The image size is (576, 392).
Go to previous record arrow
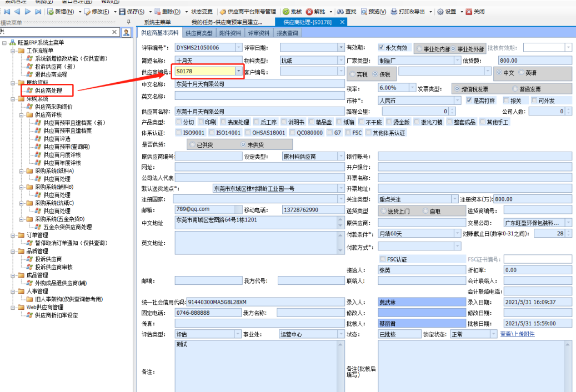click(x=17, y=12)
